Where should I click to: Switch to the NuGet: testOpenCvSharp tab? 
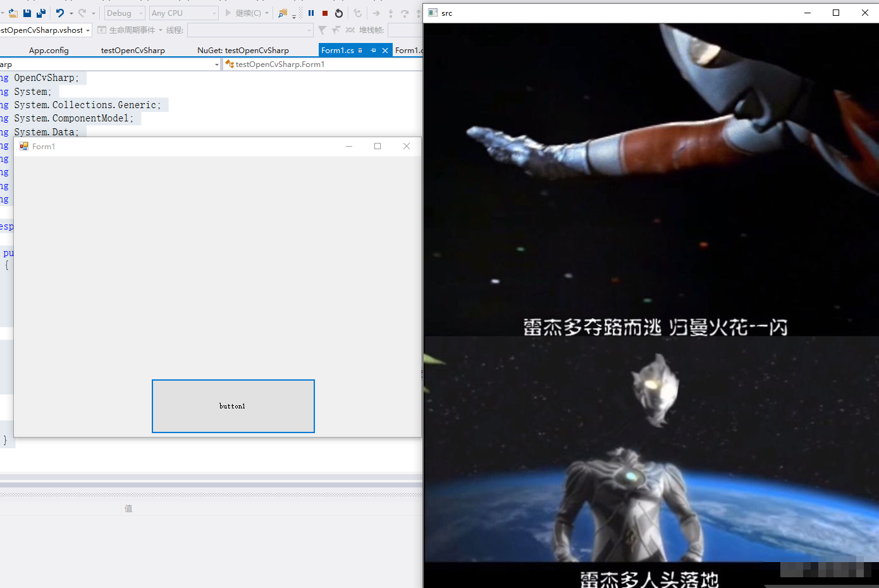[x=243, y=50]
